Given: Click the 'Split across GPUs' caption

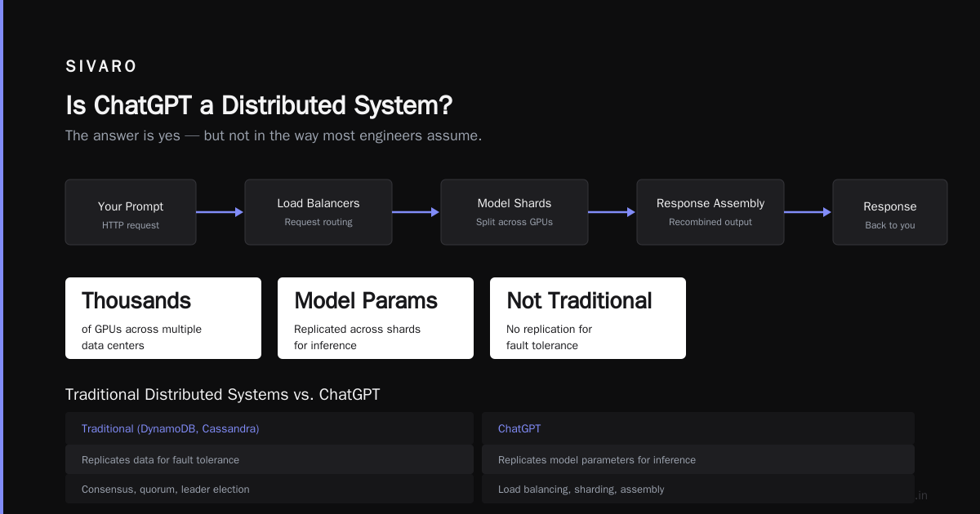Looking at the screenshot, I should pos(514,222).
